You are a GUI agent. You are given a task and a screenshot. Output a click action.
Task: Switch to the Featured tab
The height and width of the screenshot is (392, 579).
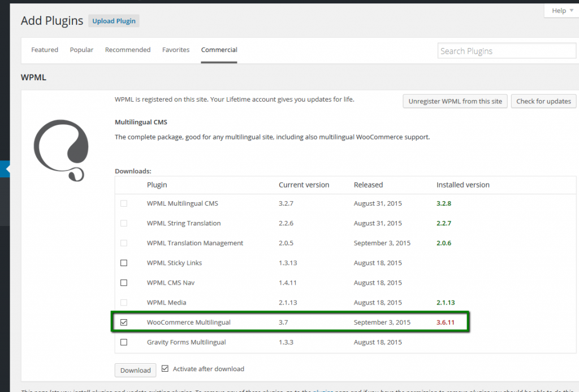click(45, 50)
